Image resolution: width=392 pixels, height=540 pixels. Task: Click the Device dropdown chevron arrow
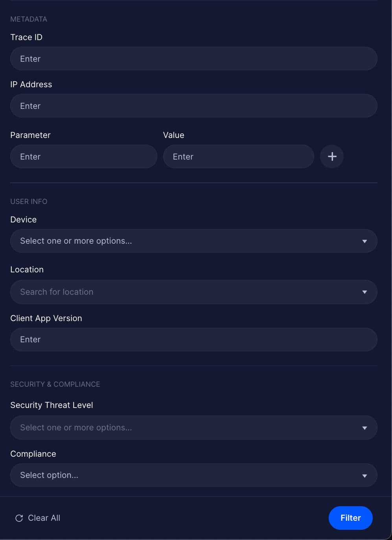364,241
